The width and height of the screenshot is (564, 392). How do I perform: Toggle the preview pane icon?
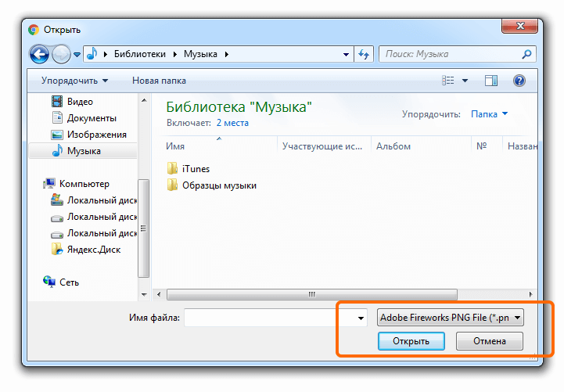(491, 81)
